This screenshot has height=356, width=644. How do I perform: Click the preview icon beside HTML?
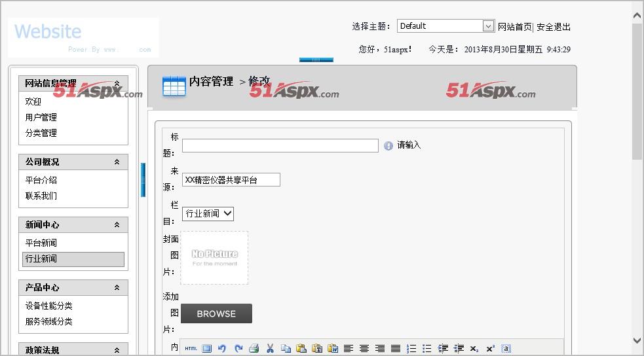click(207, 349)
